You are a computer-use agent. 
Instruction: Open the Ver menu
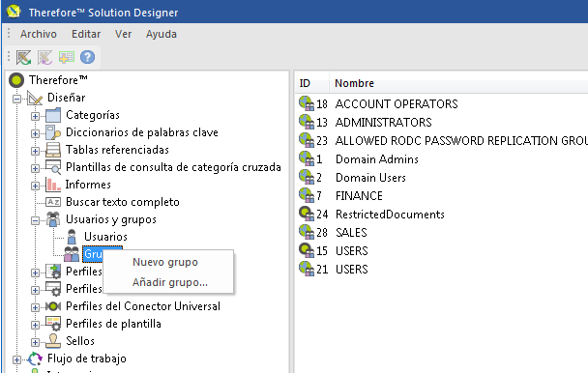[124, 34]
